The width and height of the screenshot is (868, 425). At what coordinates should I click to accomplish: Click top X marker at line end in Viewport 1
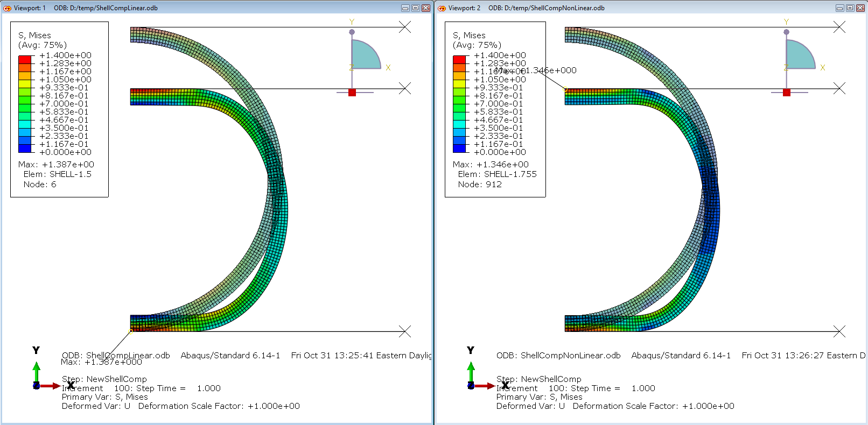click(405, 27)
